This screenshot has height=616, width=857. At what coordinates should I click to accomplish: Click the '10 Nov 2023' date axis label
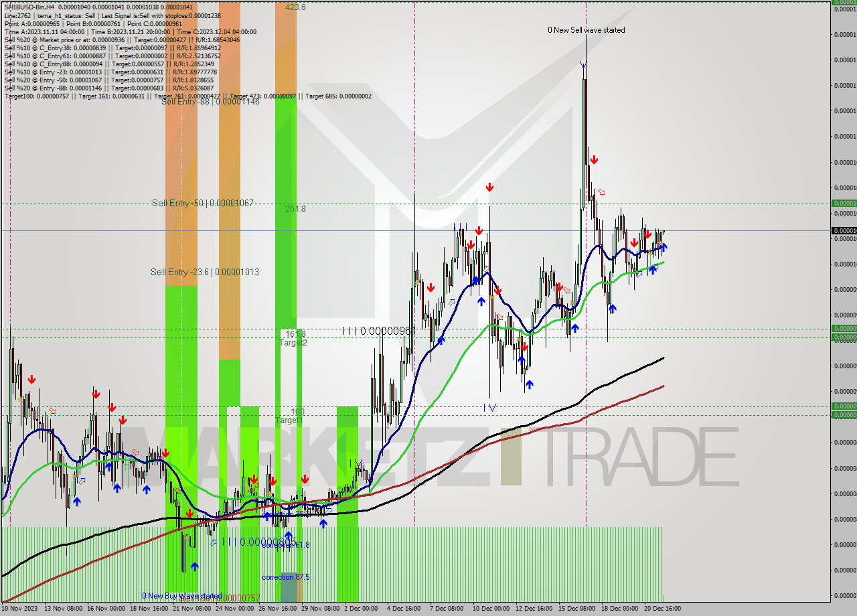click(19, 609)
